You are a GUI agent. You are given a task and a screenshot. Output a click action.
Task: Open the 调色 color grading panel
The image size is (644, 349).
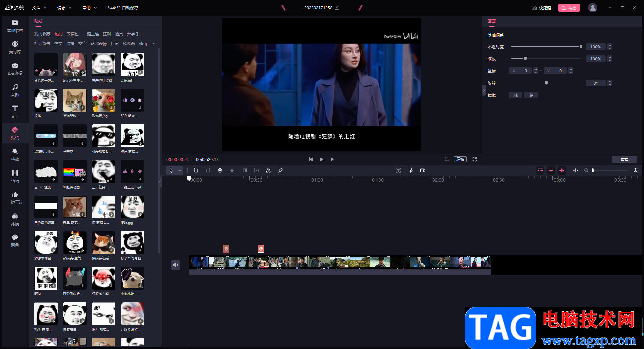(x=15, y=241)
